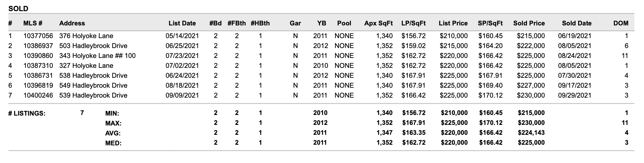Click sold price $230,000 in row 7
This screenshot has width=644, height=163.
(x=531, y=95)
